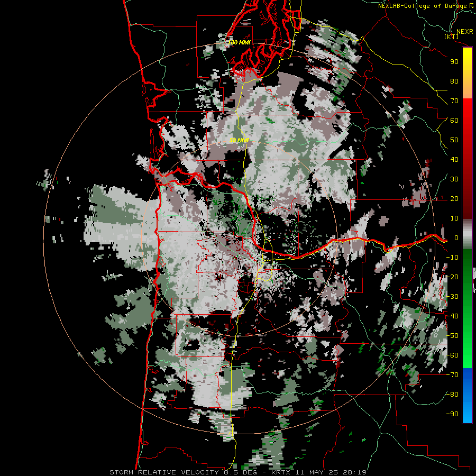This screenshot has height=476, width=476.
Task: Pick the yellow segment of the color scale
Action: pyautogui.click(x=467, y=65)
